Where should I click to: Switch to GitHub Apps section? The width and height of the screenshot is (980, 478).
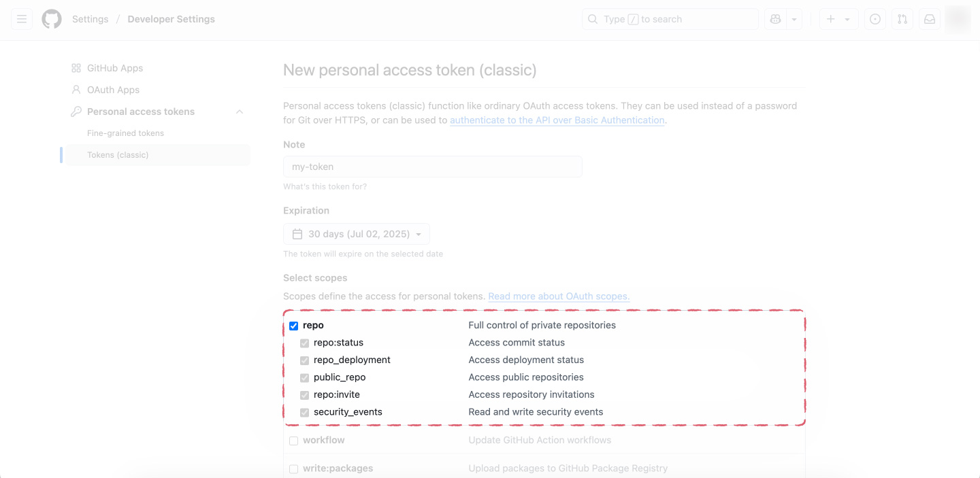115,67
